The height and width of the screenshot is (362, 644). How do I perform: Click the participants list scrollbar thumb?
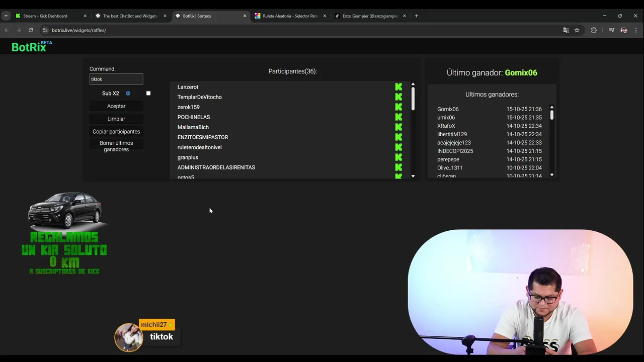(x=413, y=99)
